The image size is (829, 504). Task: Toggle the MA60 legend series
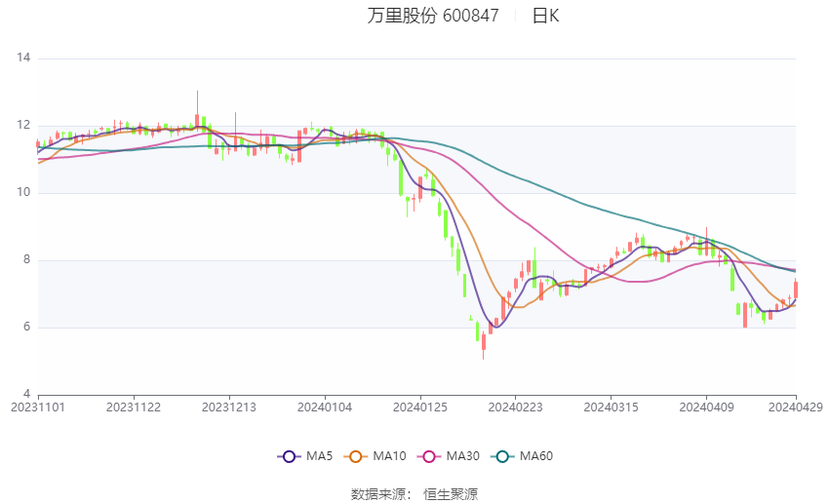[x=522, y=456]
